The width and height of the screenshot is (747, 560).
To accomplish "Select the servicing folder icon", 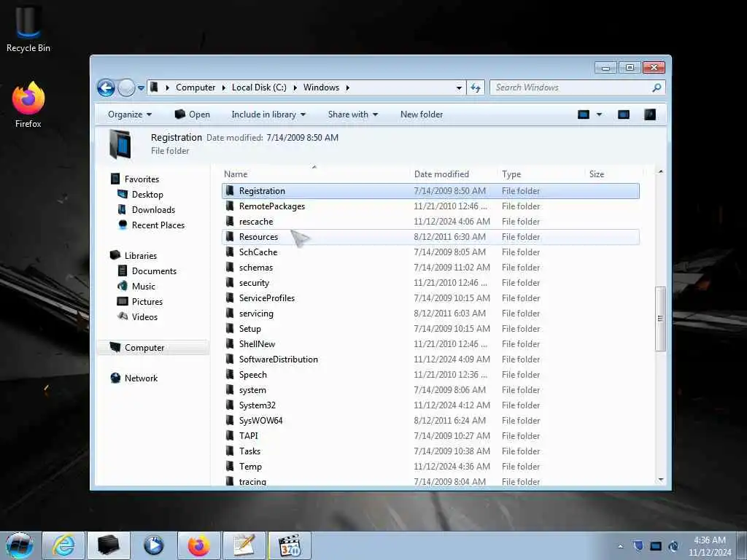I will click(x=230, y=314).
